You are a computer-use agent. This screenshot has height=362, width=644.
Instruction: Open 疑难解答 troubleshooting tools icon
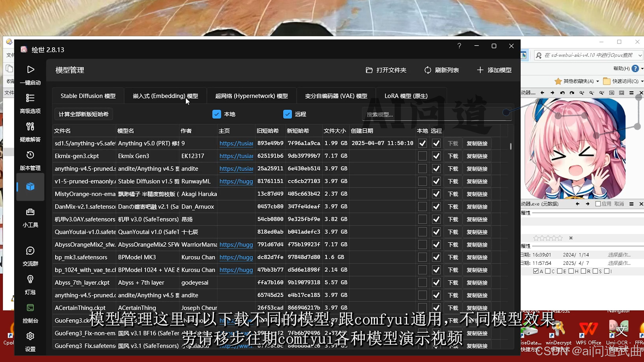pyautogui.click(x=30, y=127)
